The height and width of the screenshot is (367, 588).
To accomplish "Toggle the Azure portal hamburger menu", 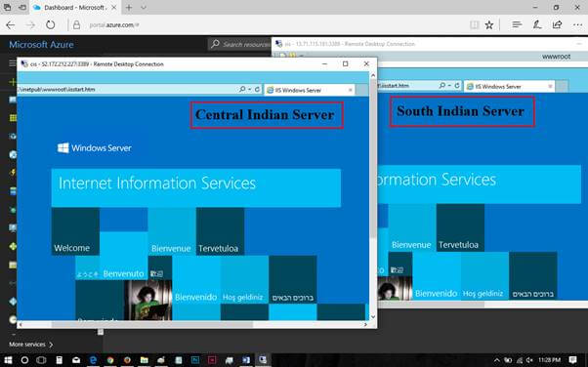I will [13, 63].
